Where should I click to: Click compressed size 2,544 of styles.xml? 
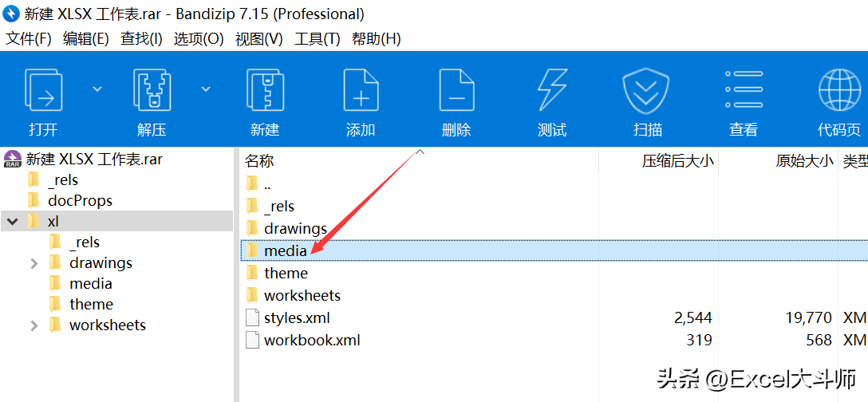pyautogui.click(x=693, y=317)
